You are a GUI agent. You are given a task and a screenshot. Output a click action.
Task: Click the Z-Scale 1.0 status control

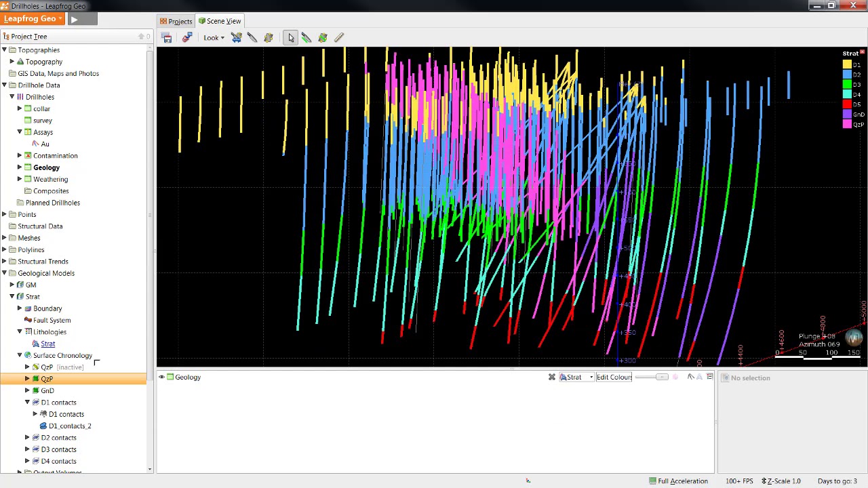[x=781, y=481]
